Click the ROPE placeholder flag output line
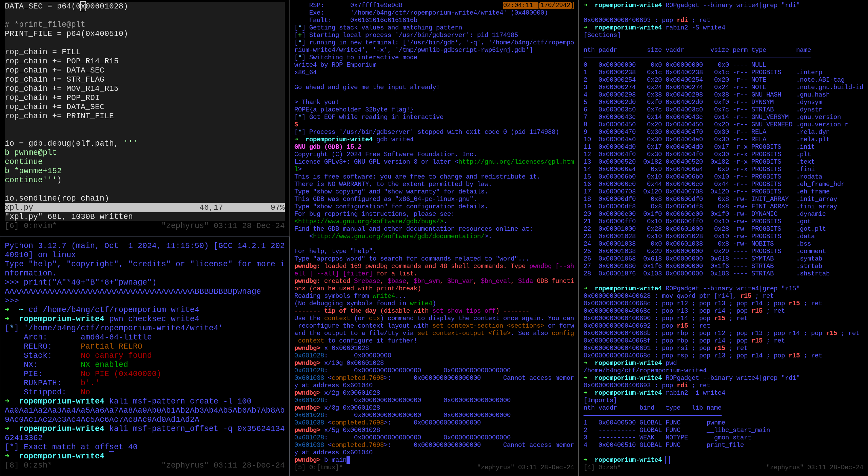 coord(354,109)
